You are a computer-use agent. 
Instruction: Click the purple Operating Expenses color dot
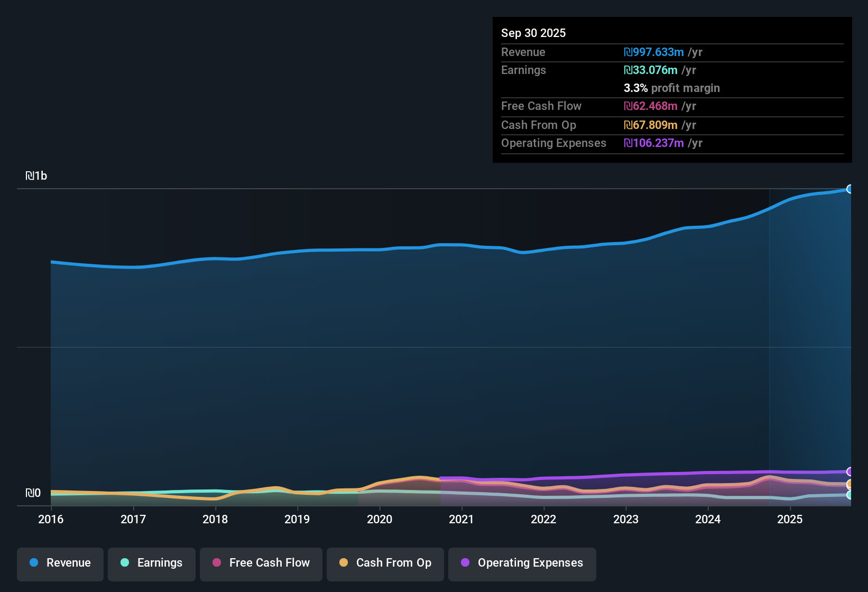point(465,563)
